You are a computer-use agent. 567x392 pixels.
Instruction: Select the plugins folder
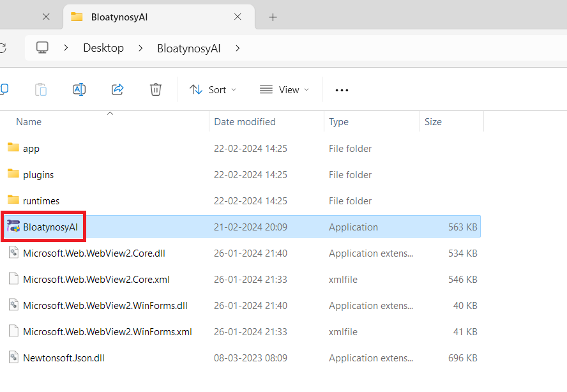click(38, 174)
